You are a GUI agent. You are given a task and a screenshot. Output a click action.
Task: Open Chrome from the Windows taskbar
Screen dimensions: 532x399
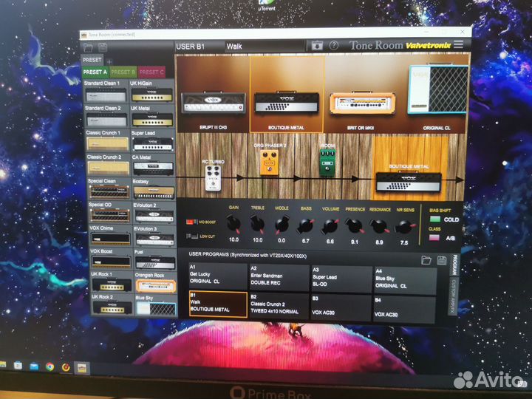[x=50, y=366]
